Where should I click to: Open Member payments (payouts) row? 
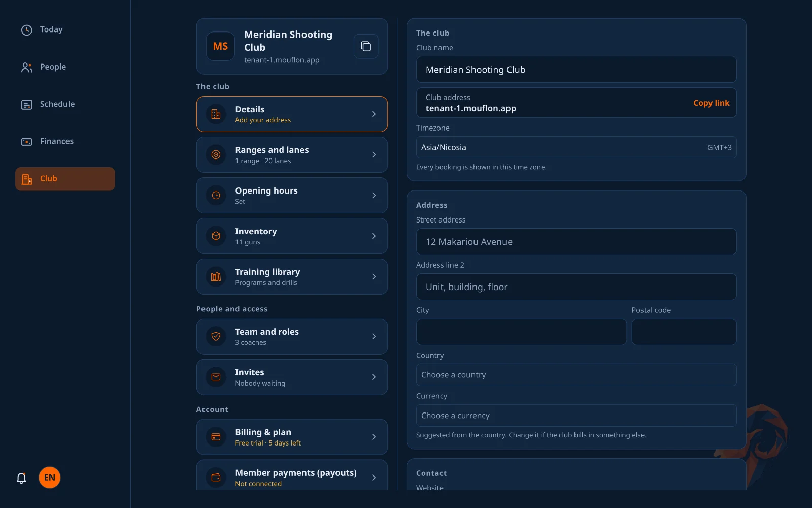[x=292, y=475]
